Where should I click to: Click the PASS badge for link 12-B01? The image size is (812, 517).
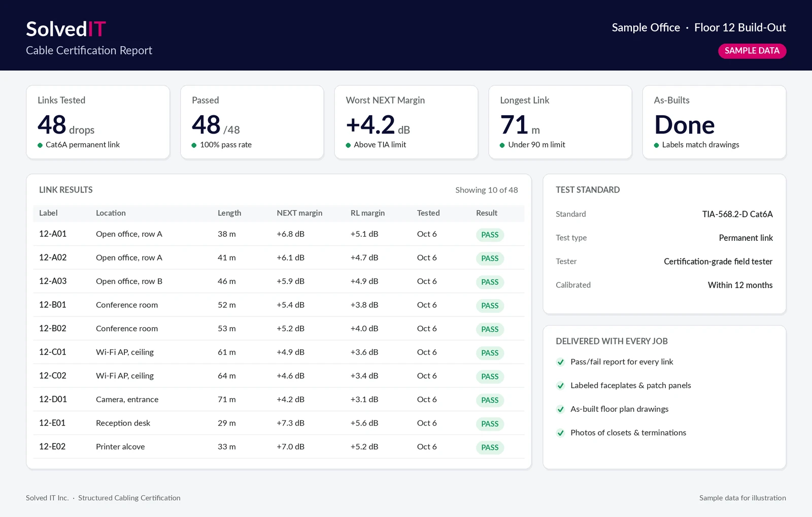click(x=490, y=306)
